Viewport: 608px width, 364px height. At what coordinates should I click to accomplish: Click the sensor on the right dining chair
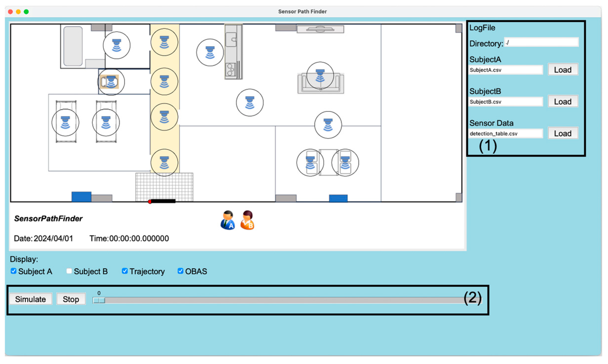pos(345,163)
